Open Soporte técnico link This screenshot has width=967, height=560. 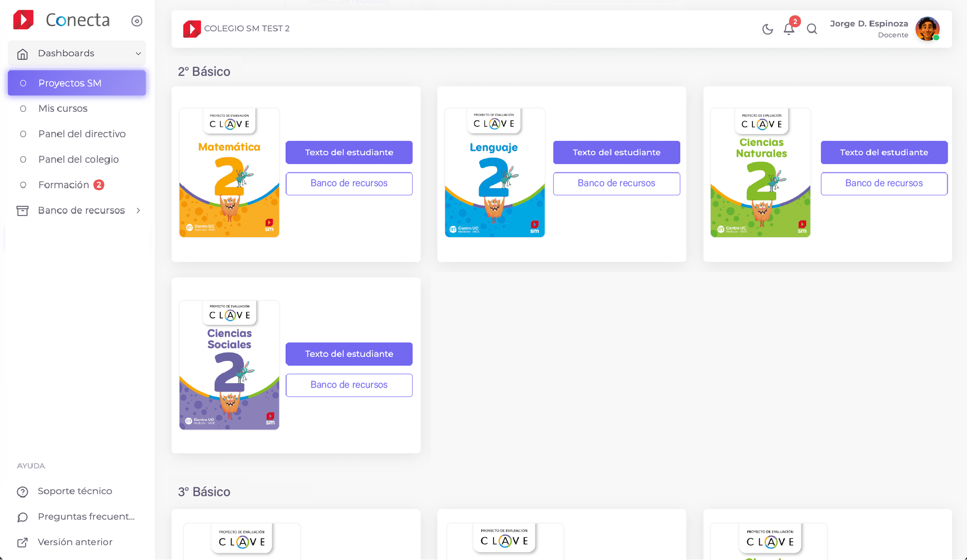[75, 491]
